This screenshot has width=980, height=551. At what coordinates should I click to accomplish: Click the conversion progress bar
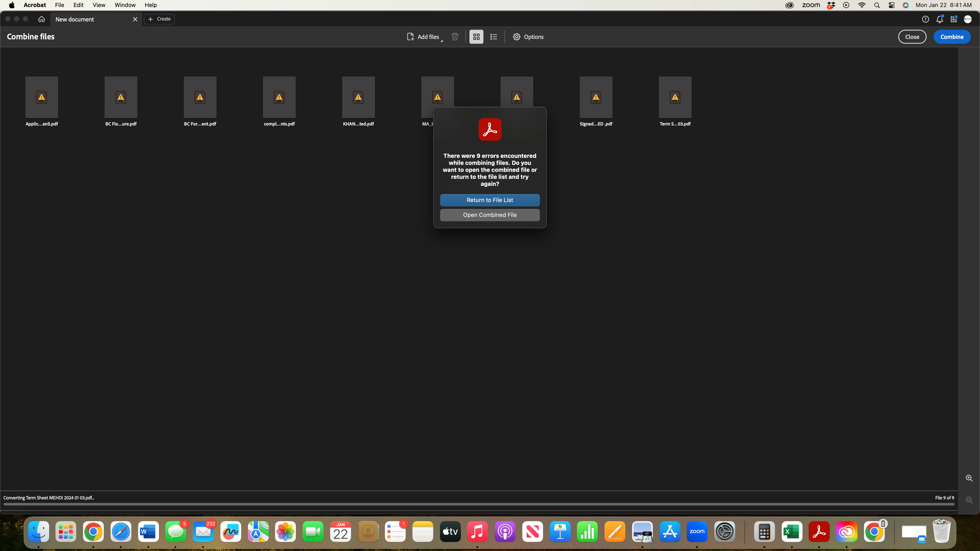(479, 504)
